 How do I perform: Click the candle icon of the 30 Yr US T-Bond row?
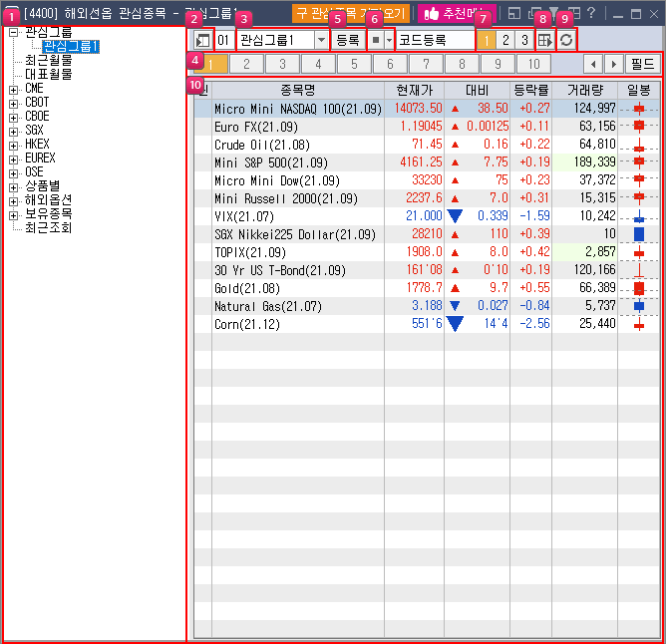point(639,270)
